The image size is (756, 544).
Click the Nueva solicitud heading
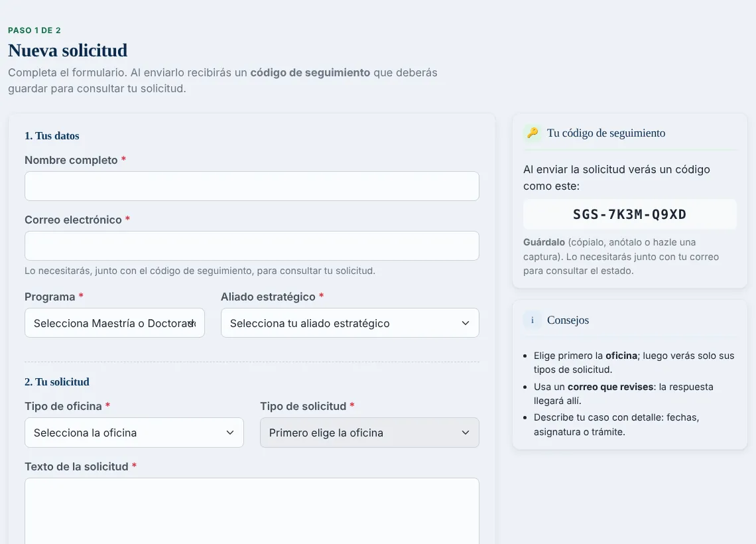(x=68, y=50)
